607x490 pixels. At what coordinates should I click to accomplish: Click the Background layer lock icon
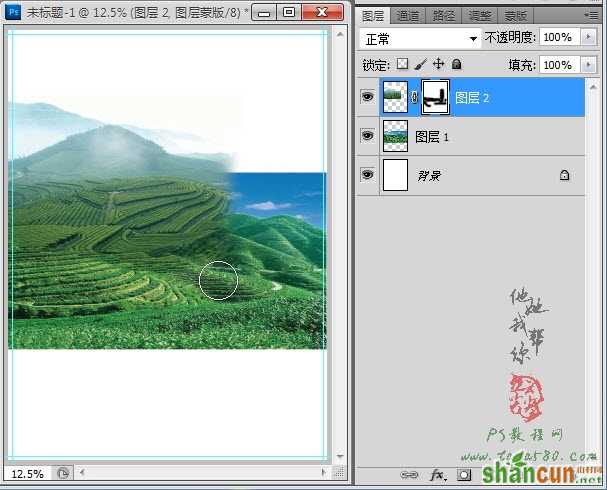[564, 175]
